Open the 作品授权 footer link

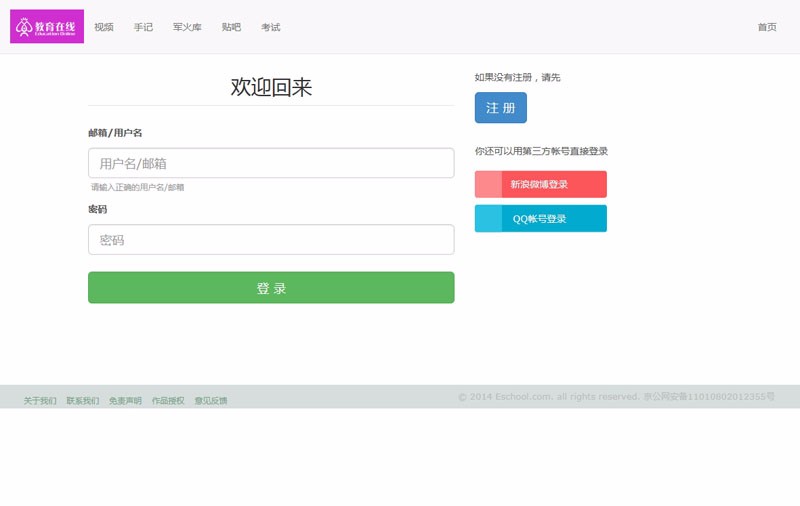[x=168, y=400]
